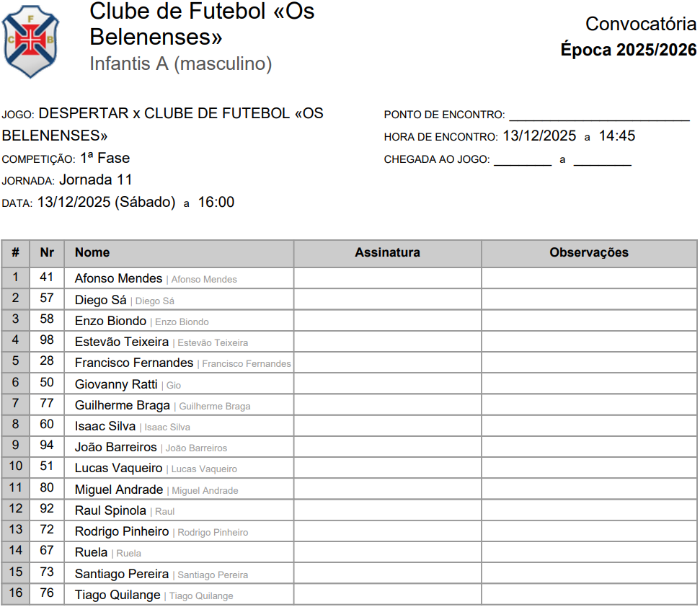Select Estevão Teixeira's signature cell
This screenshot has height=607, width=700.
pos(387,342)
